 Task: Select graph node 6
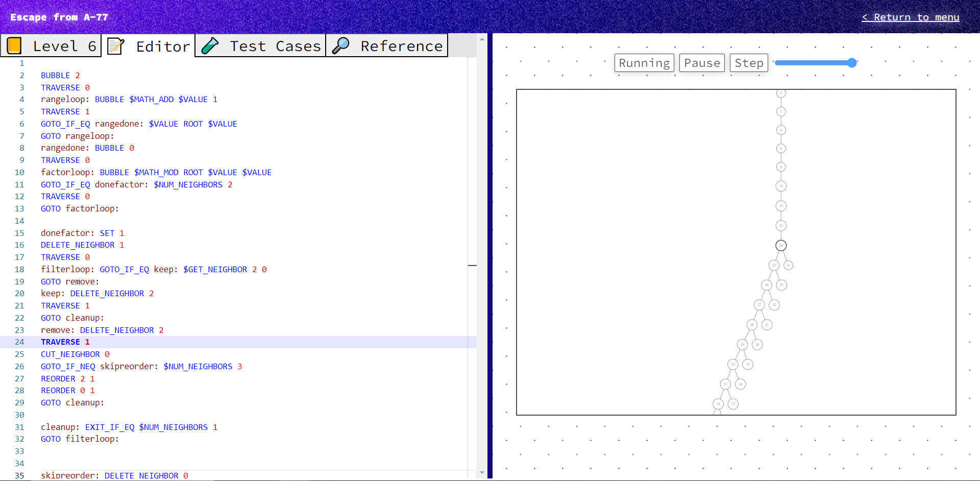click(781, 149)
